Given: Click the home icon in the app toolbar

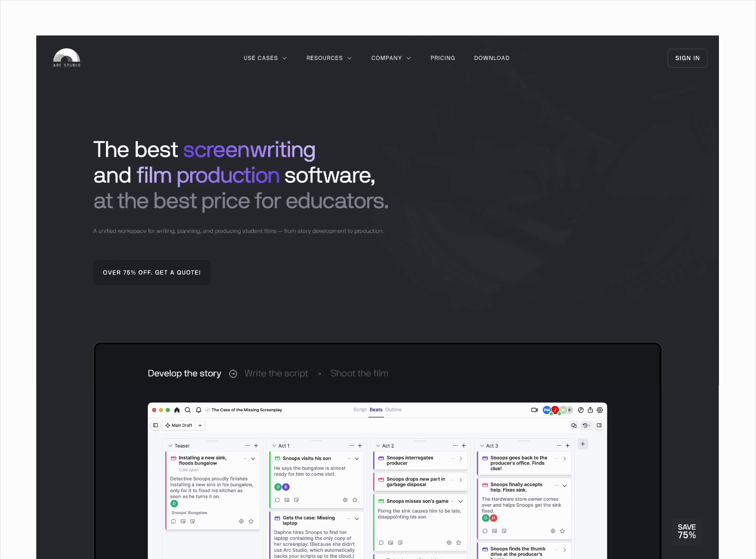Looking at the screenshot, I should click(x=177, y=410).
